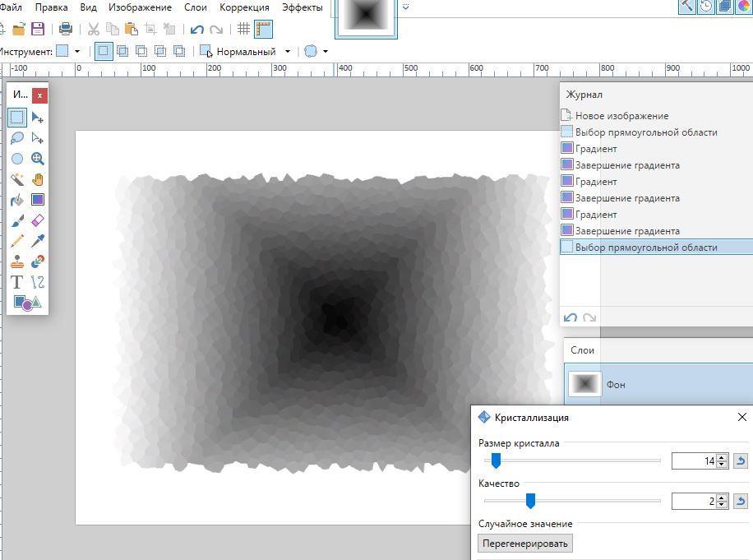753x560 pixels.
Task: Enable the Replace selection mode
Action: point(103,51)
